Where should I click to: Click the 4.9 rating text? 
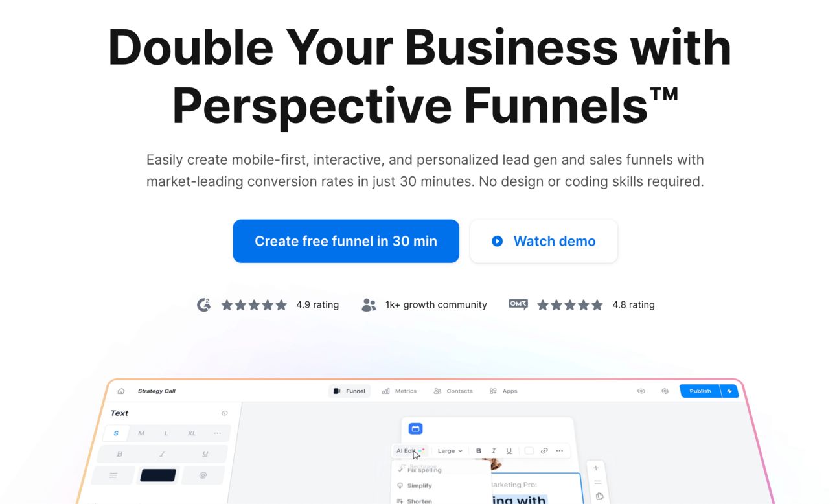(317, 304)
